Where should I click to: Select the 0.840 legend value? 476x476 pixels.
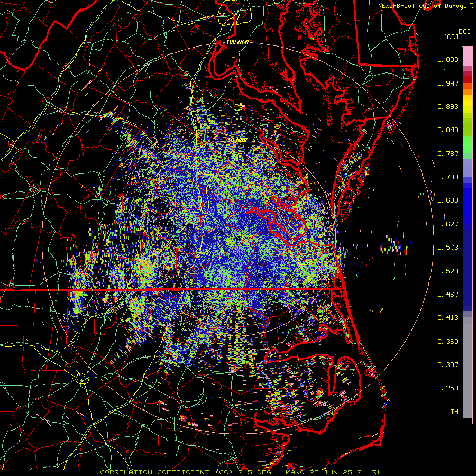(448, 130)
